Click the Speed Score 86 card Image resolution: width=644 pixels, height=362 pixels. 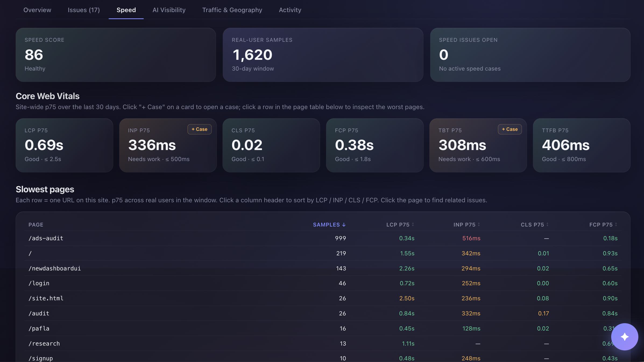(x=116, y=55)
